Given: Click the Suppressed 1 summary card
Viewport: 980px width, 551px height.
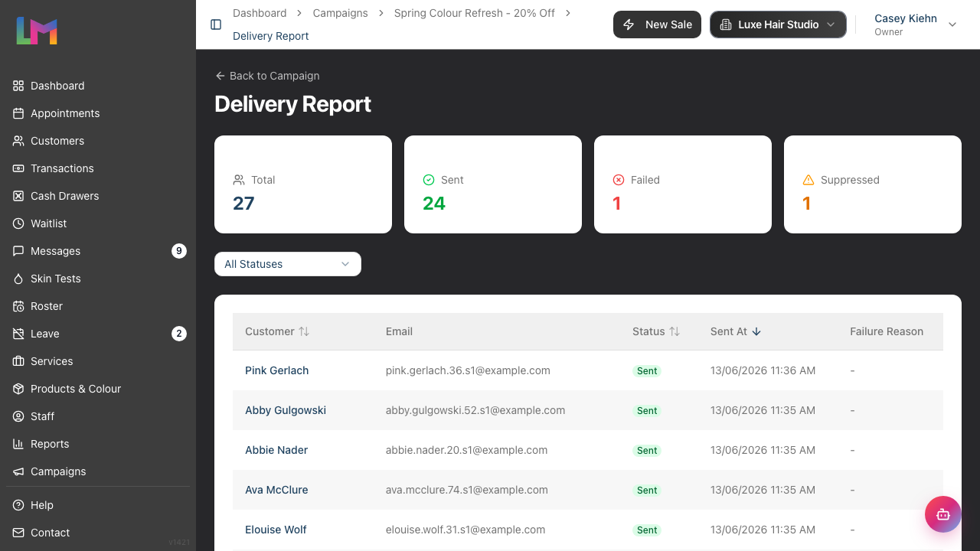Looking at the screenshot, I should (873, 184).
